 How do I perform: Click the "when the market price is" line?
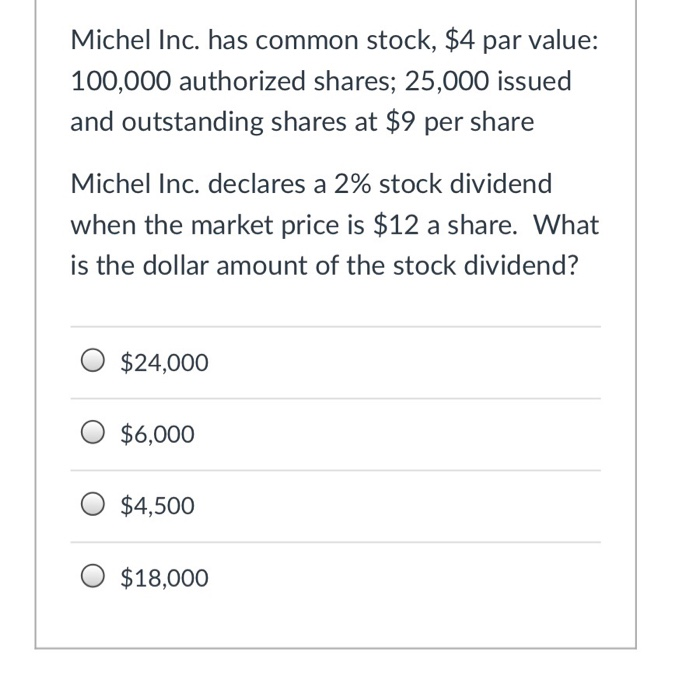218,225
